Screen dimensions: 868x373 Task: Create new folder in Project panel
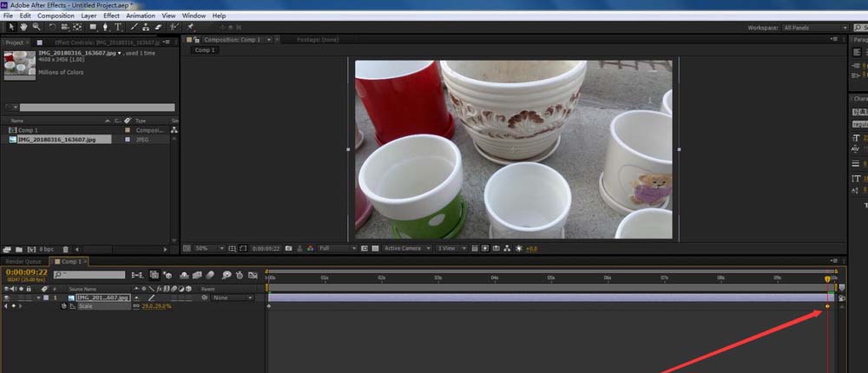click(19, 249)
